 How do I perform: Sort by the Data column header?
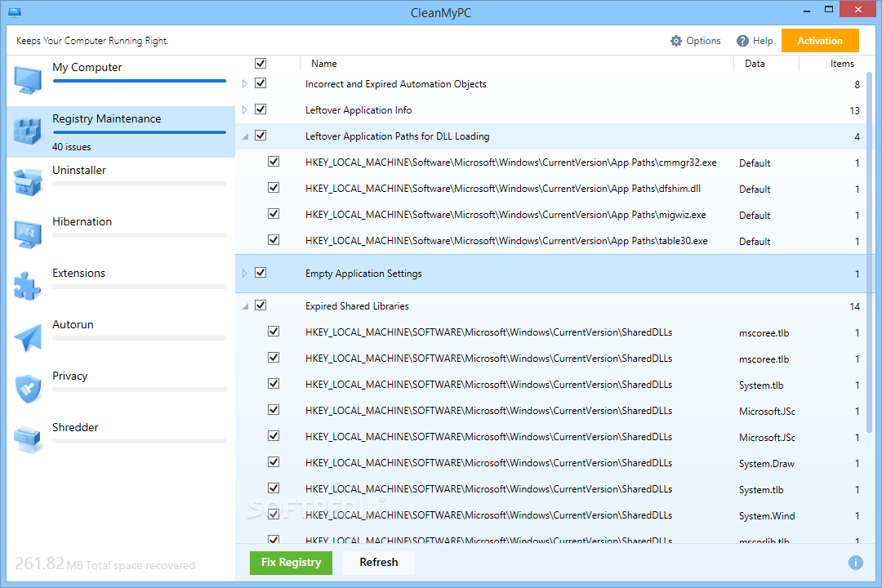755,64
